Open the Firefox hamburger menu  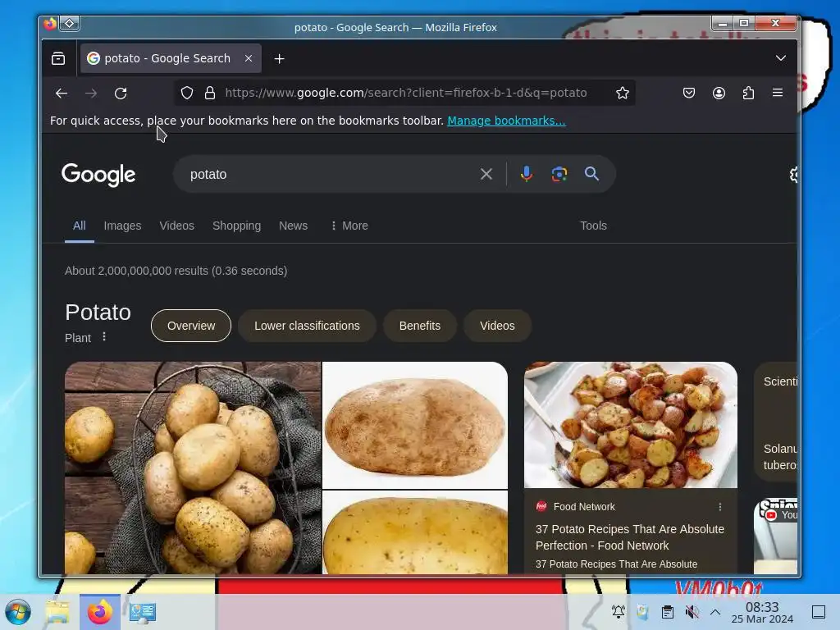coord(778,94)
